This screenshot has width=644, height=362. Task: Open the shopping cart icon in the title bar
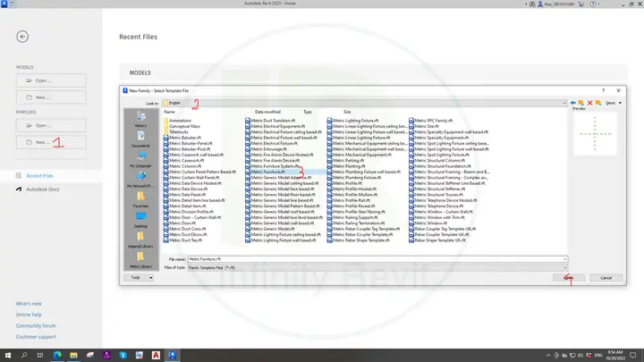581,4
